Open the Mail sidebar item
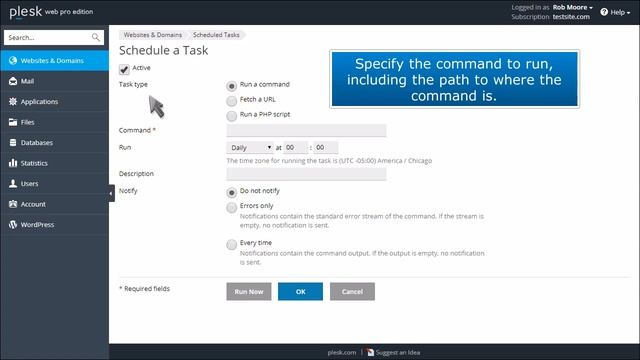This screenshot has height=360, width=640. pyautogui.click(x=55, y=81)
